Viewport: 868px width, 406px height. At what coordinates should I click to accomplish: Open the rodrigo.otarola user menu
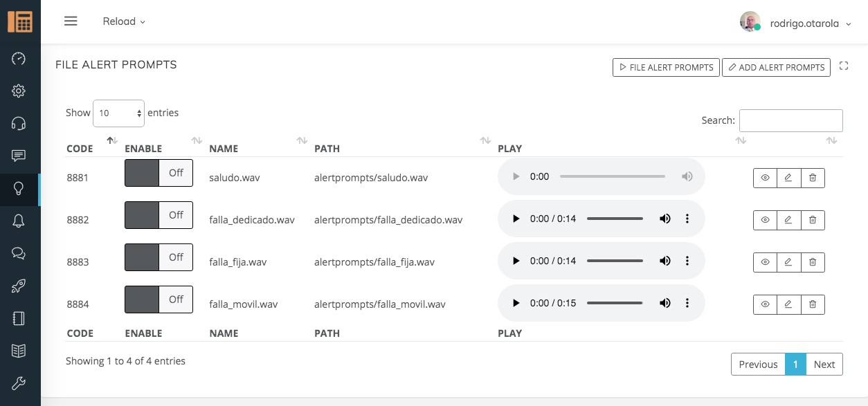click(x=795, y=23)
